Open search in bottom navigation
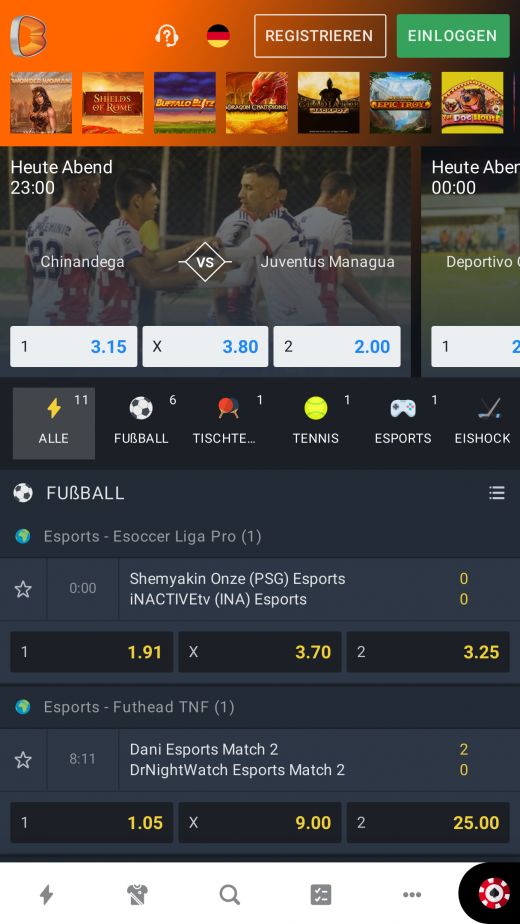The height and width of the screenshot is (924, 520). tap(229, 895)
